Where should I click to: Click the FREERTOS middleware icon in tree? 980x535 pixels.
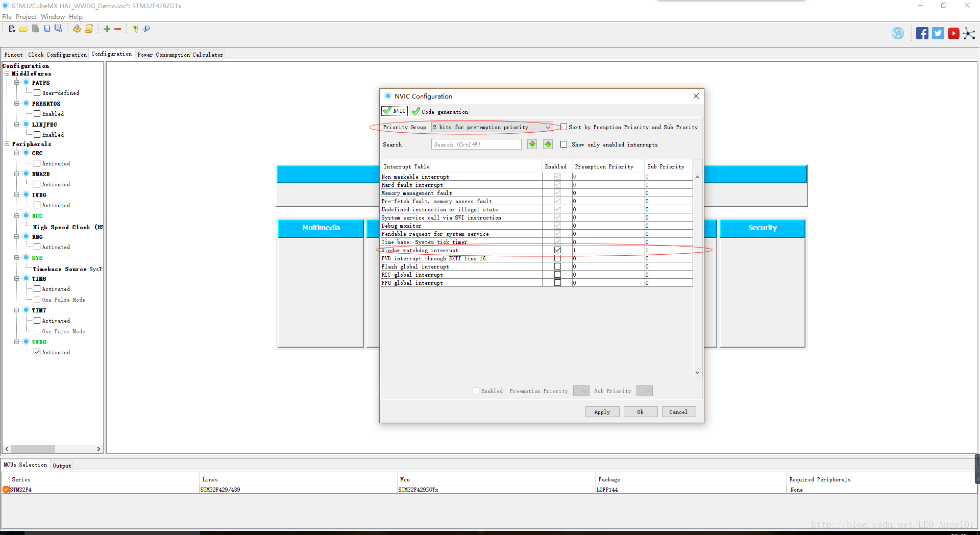(x=26, y=104)
